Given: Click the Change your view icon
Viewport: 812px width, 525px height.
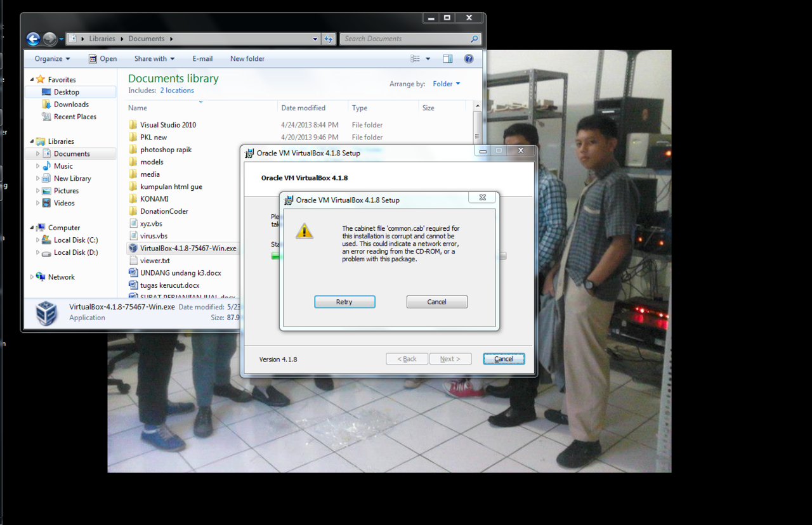Looking at the screenshot, I should 416,58.
